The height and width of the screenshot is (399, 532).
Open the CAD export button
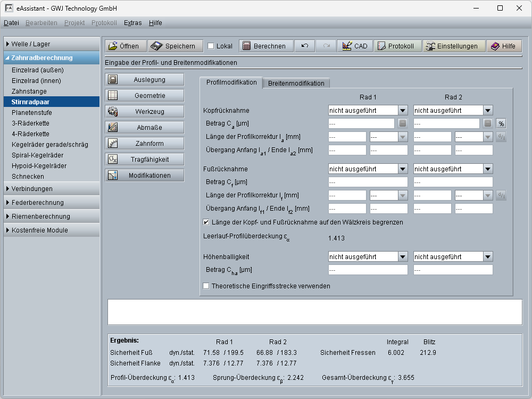click(x=354, y=46)
